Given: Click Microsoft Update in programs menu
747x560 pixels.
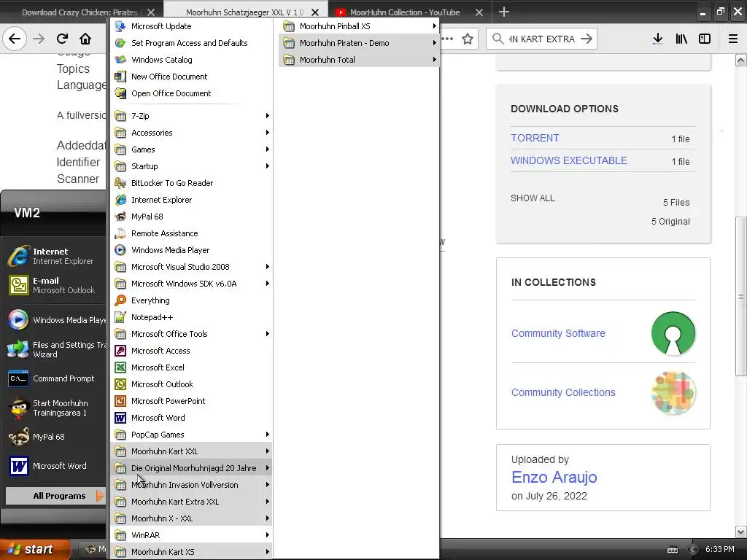Looking at the screenshot, I should pyautogui.click(x=191, y=26).
